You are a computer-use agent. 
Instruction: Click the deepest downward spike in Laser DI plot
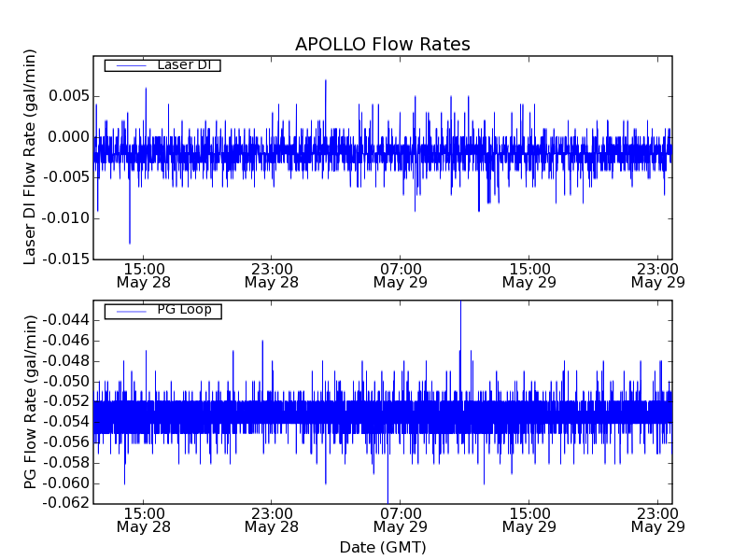(130, 241)
